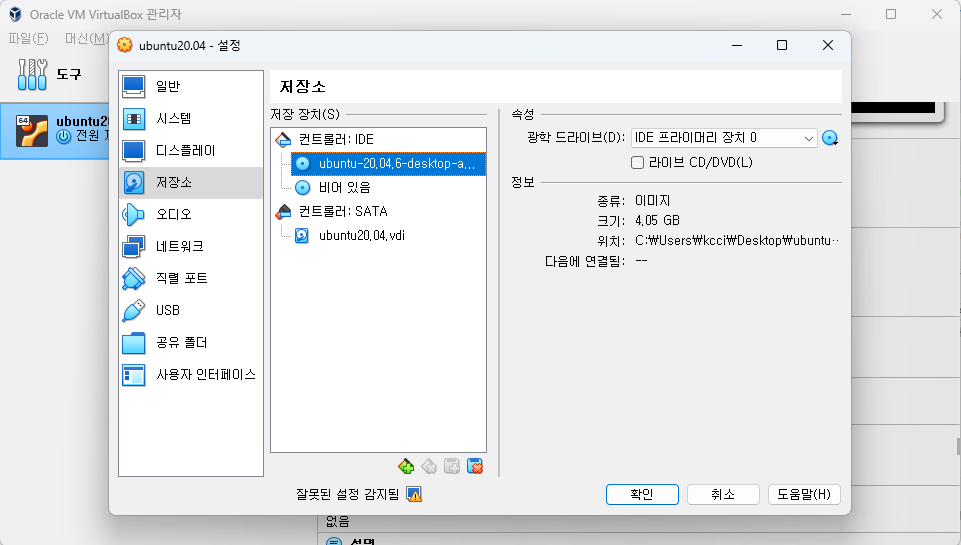Click the 디스플레이 screen icon
Screen dimensions: 961x545
coord(134,150)
